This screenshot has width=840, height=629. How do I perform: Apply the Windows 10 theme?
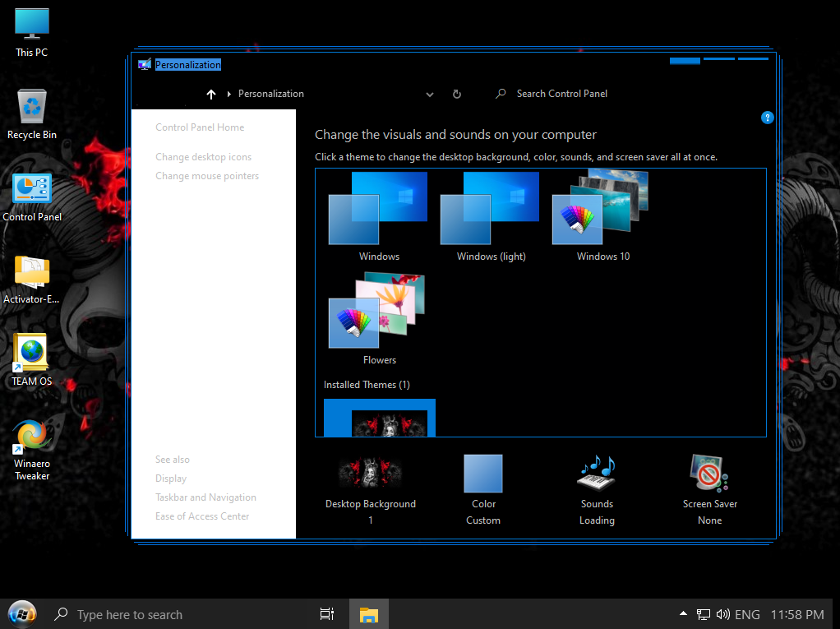click(x=602, y=215)
